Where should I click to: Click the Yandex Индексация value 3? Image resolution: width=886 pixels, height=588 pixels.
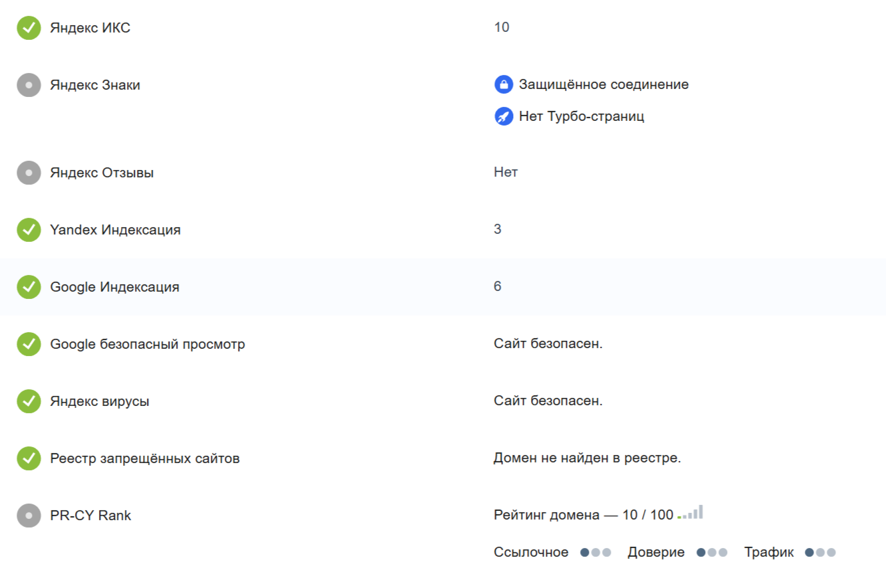[x=498, y=229]
